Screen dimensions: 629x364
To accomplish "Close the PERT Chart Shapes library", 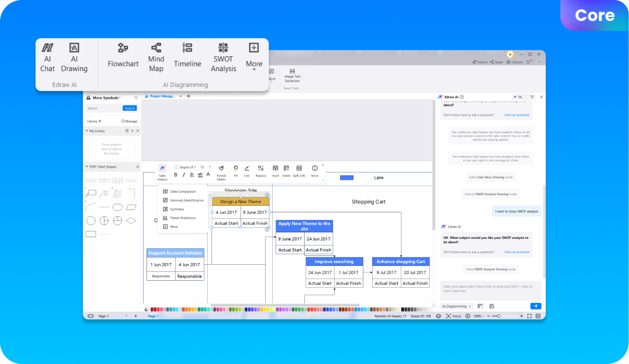I will click(138, 167).
